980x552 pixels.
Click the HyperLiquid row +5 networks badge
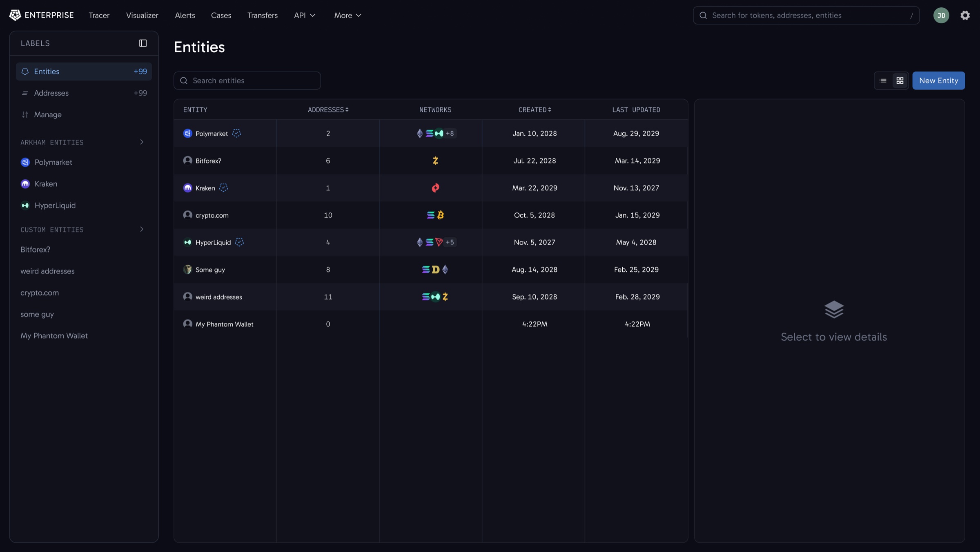click(450, 242)
